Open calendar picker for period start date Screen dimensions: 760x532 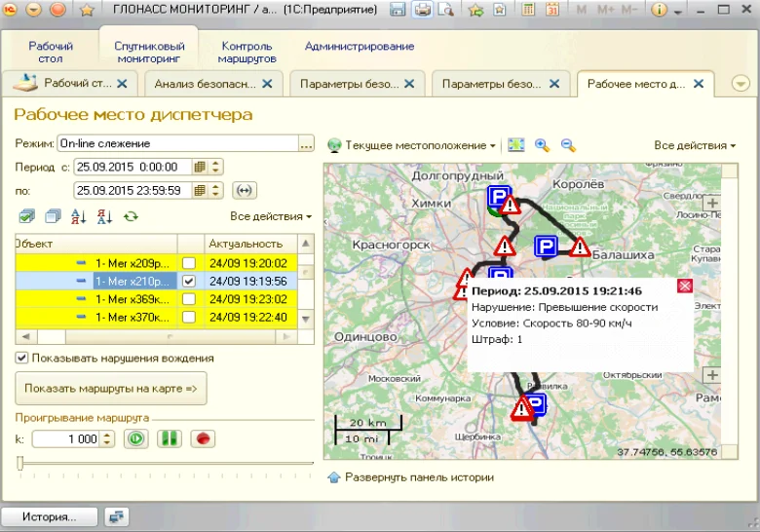tap(199, 168)
